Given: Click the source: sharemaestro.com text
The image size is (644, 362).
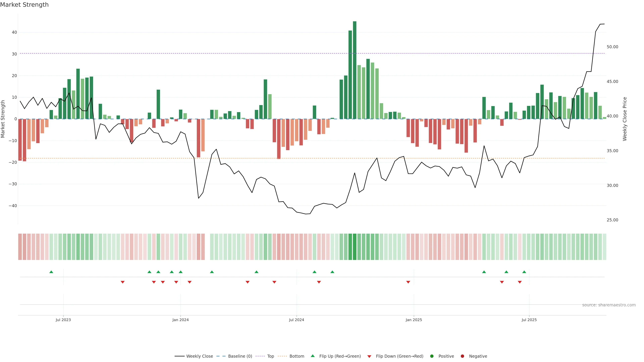Looking at the screenshot, I should pos(609,305).
